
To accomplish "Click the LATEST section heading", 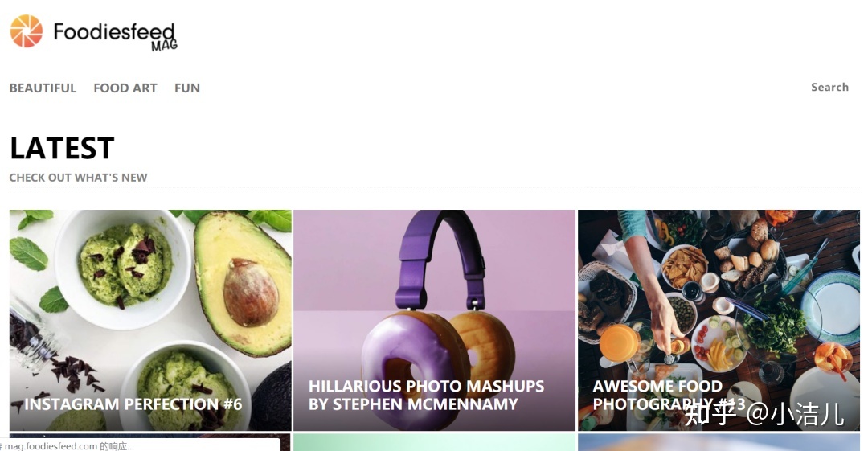I will [x=62, y=148].
